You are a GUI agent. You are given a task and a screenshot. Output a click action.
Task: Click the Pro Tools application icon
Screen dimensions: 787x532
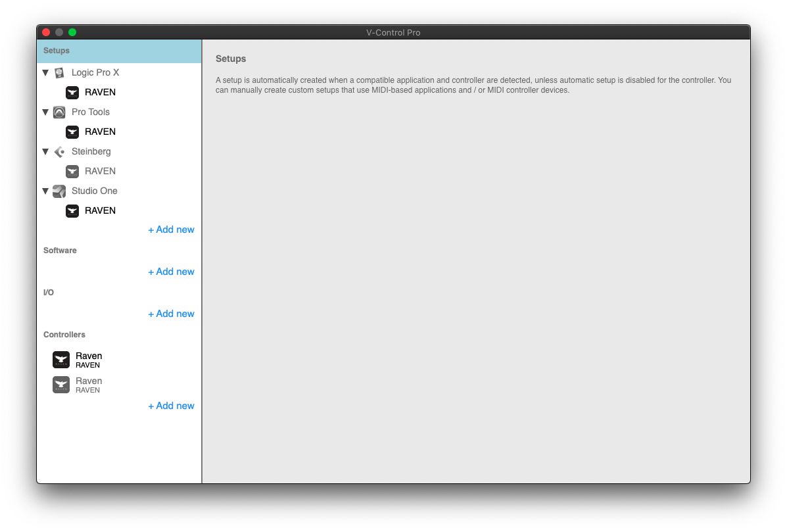click(x=59, y=112)
